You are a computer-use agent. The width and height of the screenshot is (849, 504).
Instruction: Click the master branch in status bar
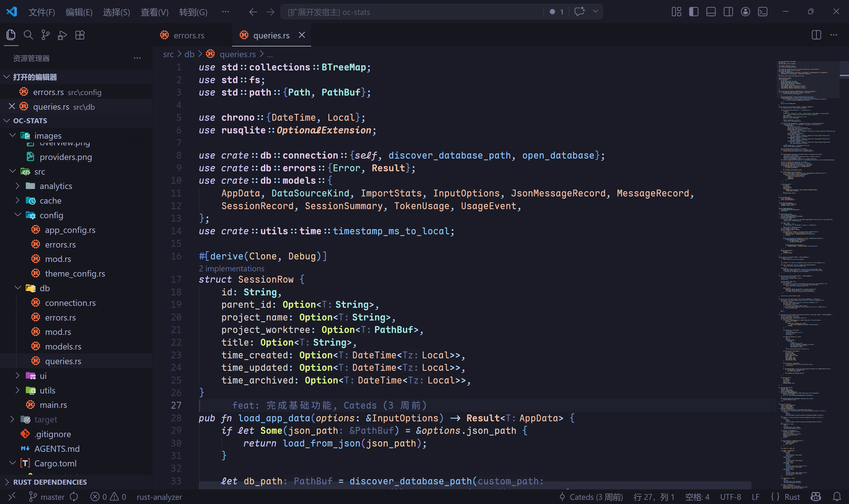click(x=47, y=497)
